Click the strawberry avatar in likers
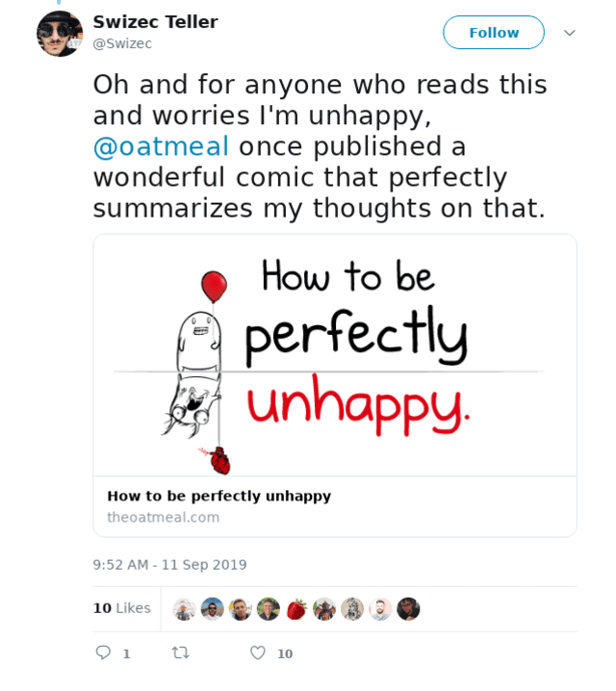Screen dimensions: 616x691 (296, 609)
